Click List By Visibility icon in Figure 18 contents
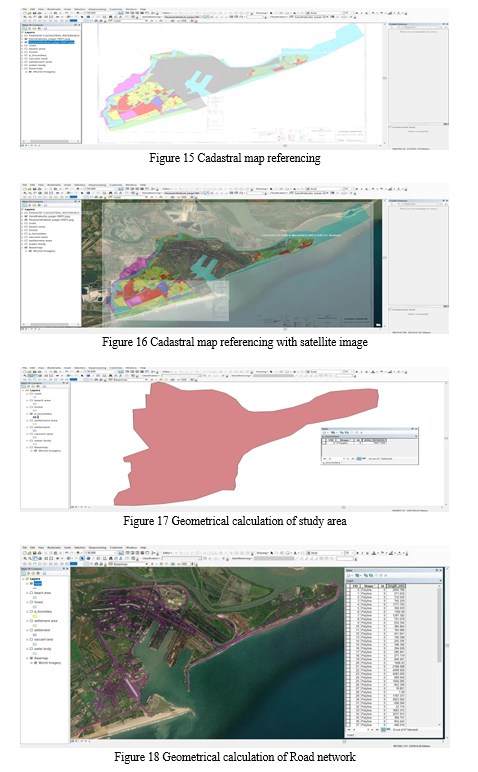This screenshot has height=772, width=478. pos(33,573)
